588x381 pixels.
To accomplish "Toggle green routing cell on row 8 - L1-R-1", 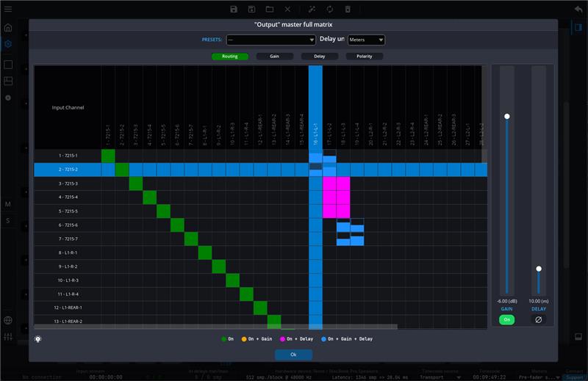I will pyautogui.click(x=205, y=253).
